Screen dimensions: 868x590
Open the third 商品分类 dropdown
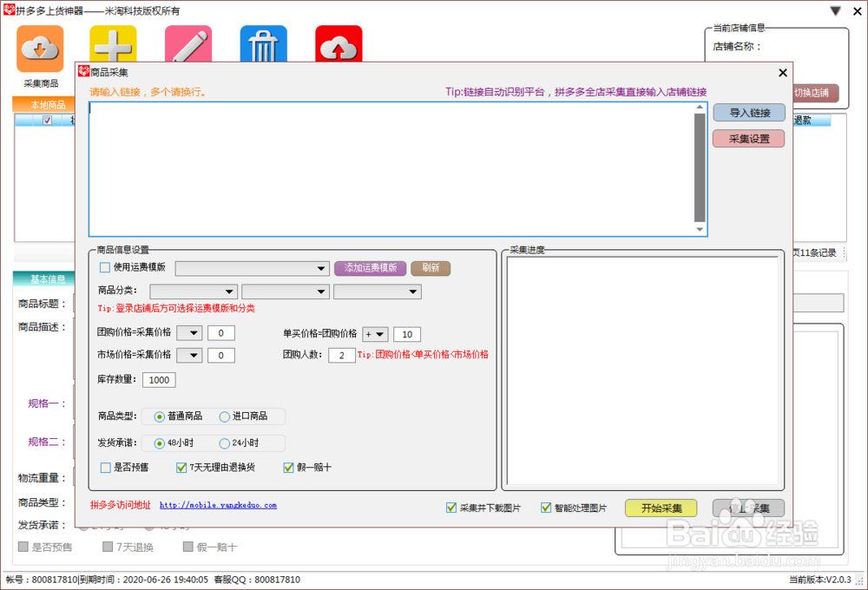pyautogui.click(x=378, y=292)
